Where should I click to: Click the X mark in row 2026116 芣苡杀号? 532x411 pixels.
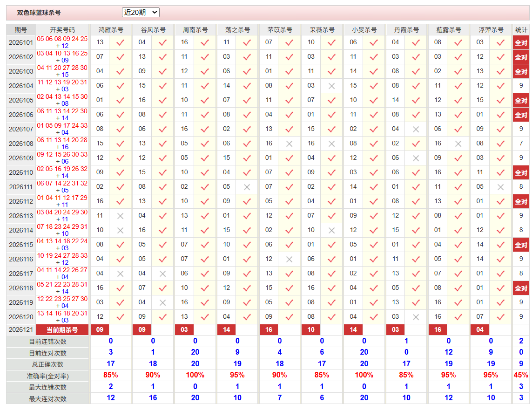coord(289,260)
